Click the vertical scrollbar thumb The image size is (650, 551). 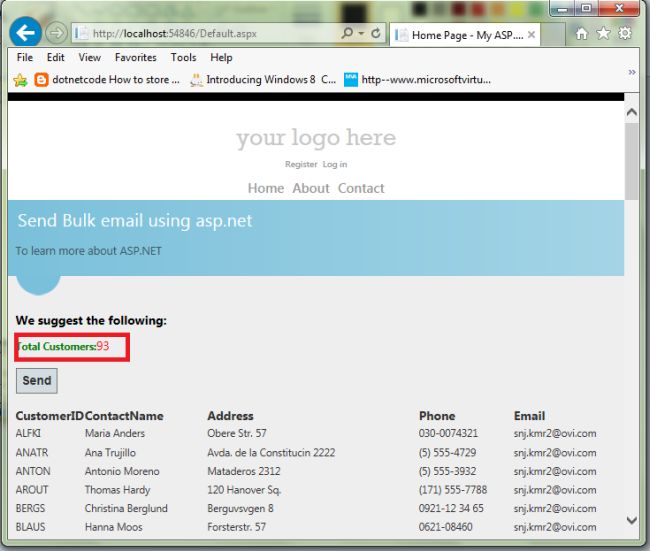(632, 162)
